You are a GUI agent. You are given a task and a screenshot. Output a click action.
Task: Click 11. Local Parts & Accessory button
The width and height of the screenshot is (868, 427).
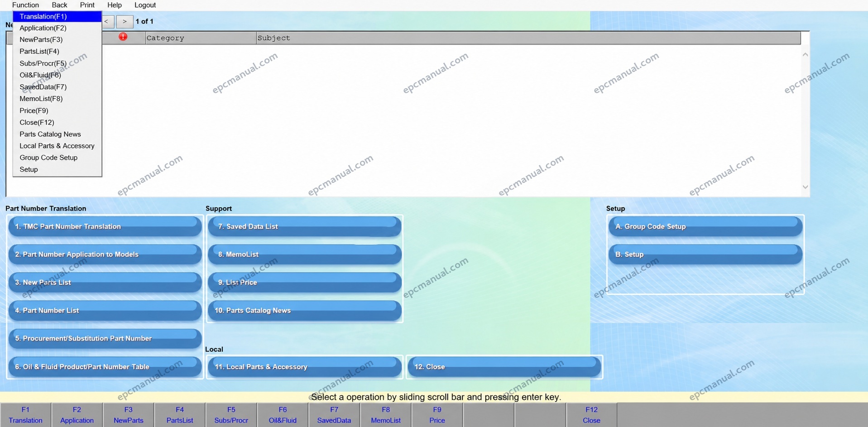pyautogui.click(x=305, y=367)
